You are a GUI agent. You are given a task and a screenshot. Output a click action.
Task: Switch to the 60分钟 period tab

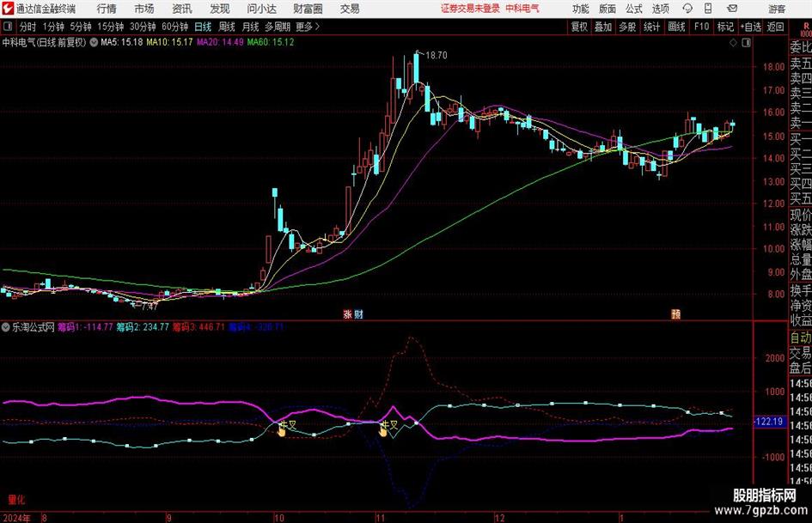[174, 27]
